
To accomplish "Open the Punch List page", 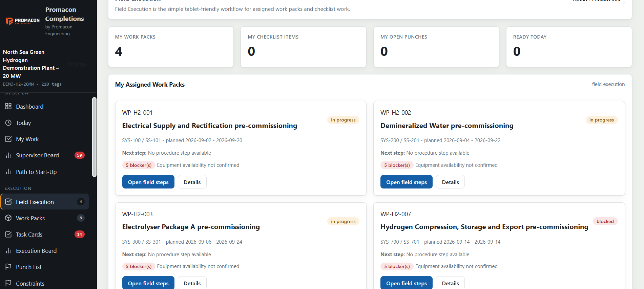I will pos(45,267).
